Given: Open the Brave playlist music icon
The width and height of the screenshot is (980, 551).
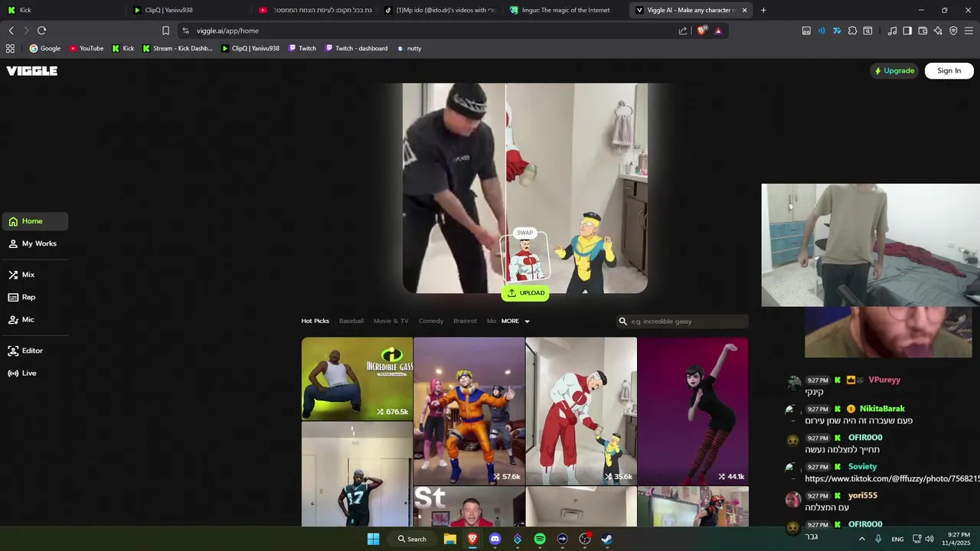Looking at the screenshot, I should (892, 31).
